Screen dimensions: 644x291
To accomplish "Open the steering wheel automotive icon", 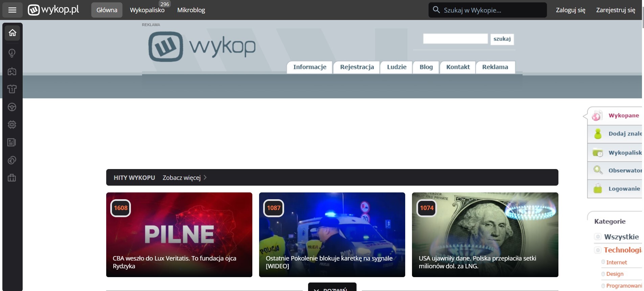I will pos(12,107).
